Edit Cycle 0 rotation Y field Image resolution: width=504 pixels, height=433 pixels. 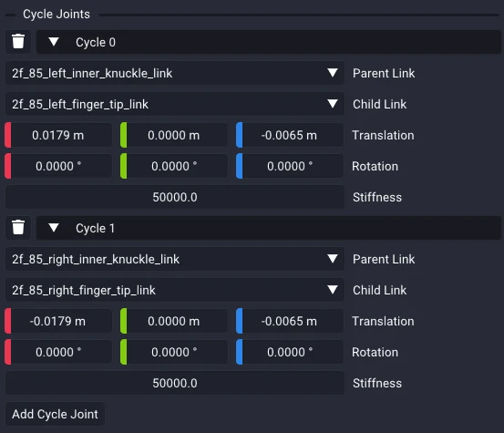(x=174, y=166)
